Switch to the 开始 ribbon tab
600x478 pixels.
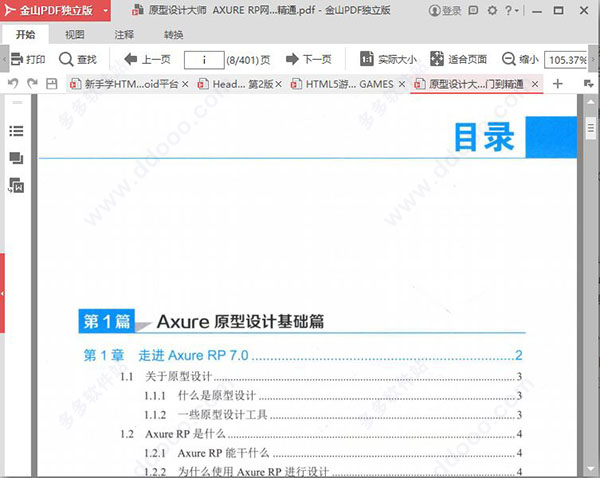pos(26,35)
